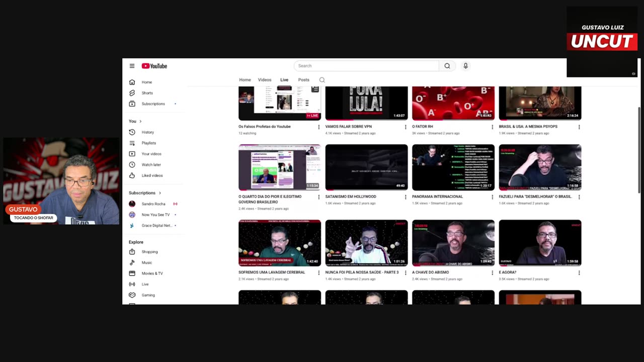Image resolution: width=644 pixels, height=362 pixels.
Task: Click BRASIL & USA: A MESMA PSYOPS title
Action: (528, 127)
